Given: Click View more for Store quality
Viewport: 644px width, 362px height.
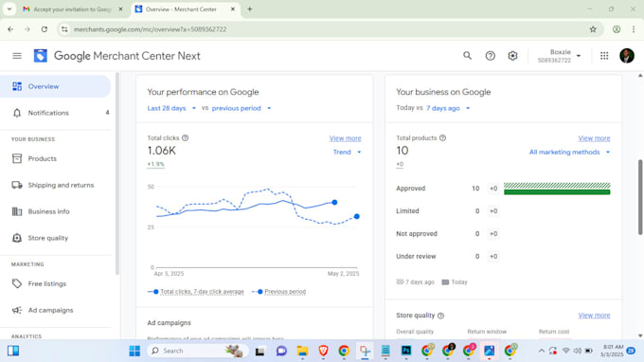Looking at the screenshot, I should click(594, 316).
